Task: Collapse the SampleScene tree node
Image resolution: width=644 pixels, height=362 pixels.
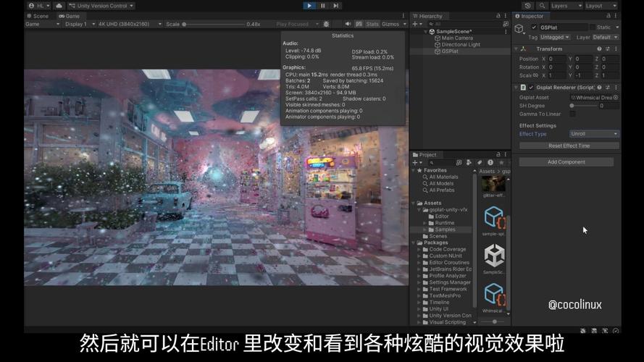Action: coord(425,32)
